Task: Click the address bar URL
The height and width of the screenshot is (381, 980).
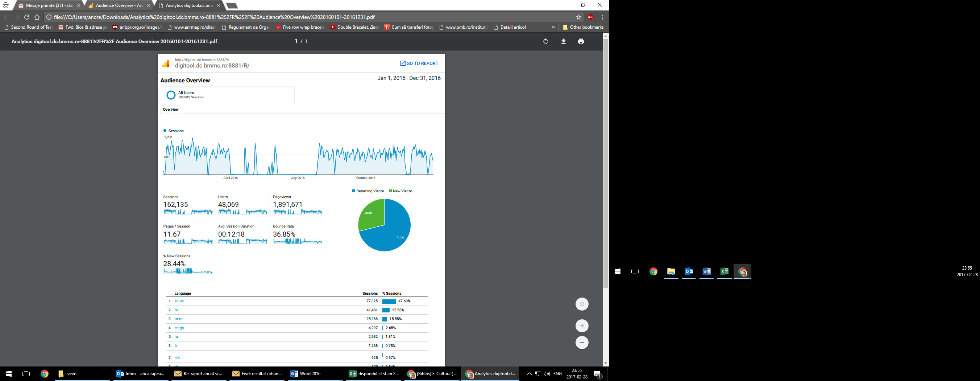Action: (x=214, y=17)
